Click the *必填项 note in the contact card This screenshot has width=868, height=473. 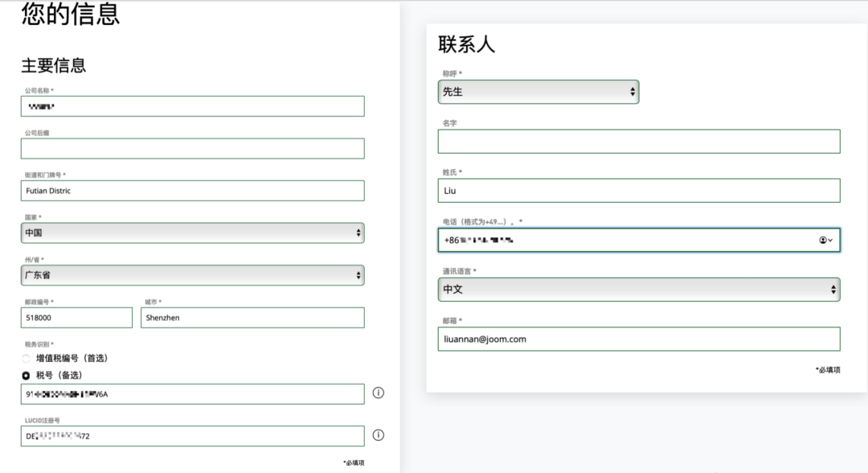[x=828, y=370]
